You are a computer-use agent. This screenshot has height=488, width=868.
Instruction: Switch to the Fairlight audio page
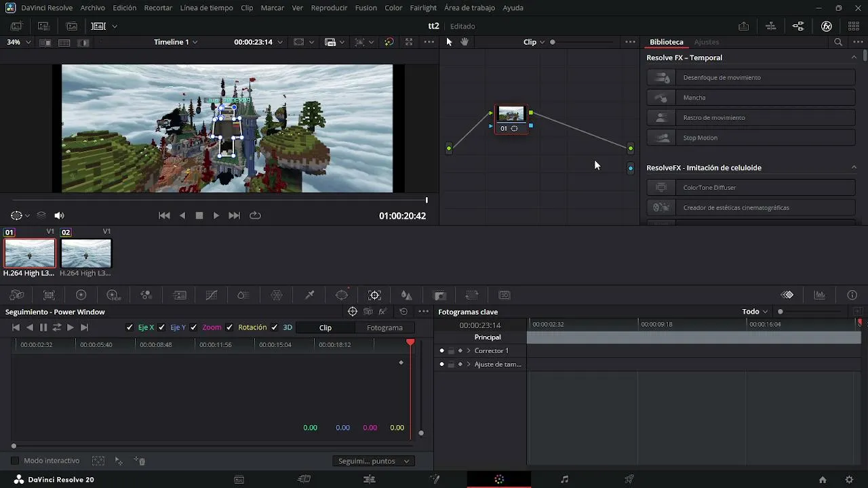[x=564, y=479]
